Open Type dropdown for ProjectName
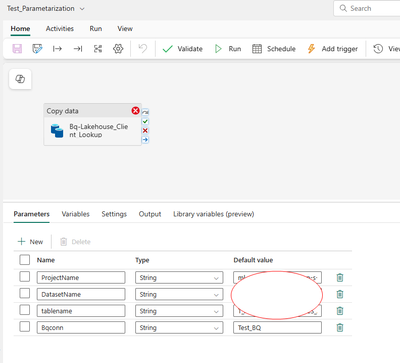This screenshot has width=400, height=363. pyautogui.click(x=179, y=277)
